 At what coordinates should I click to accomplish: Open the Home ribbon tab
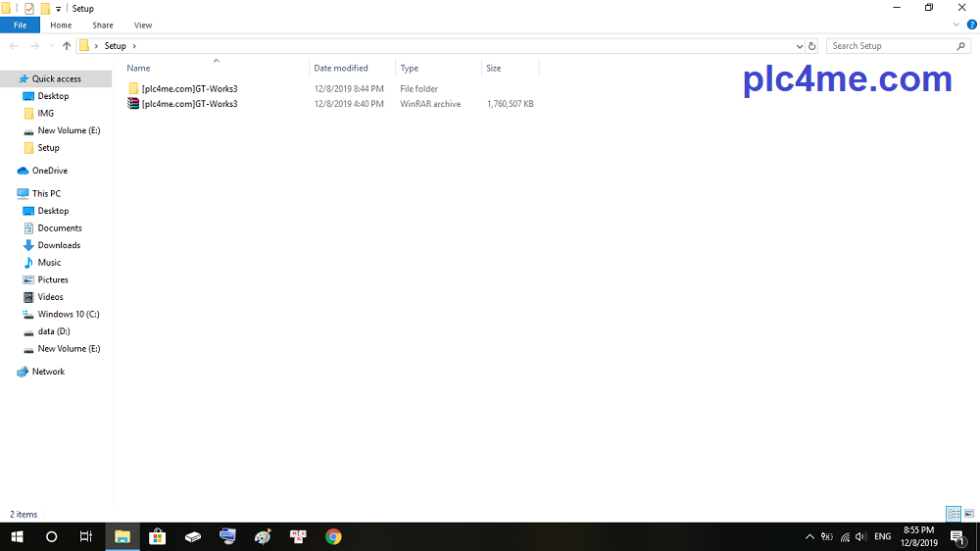[x=61, y=25]
